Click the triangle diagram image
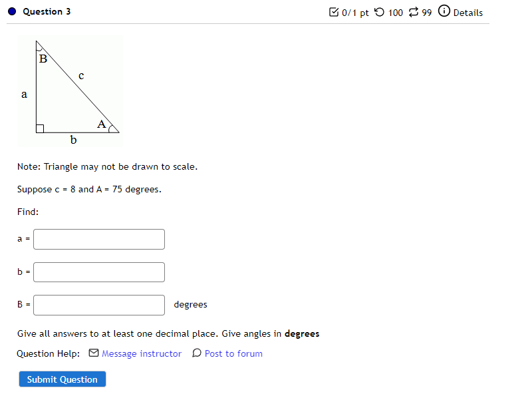This screenshot has height=394, width=532. (x=69, y=90)
